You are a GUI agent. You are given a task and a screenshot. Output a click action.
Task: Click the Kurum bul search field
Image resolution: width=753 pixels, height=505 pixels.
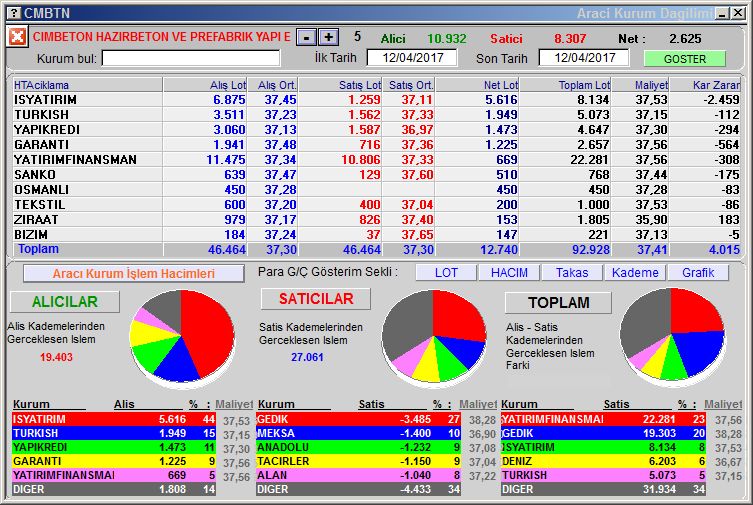pyautogui.click(x=191, y=59)
